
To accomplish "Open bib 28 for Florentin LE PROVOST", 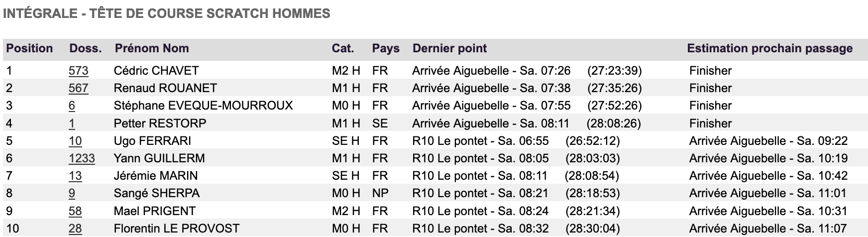I will click(x=75, y=229).
